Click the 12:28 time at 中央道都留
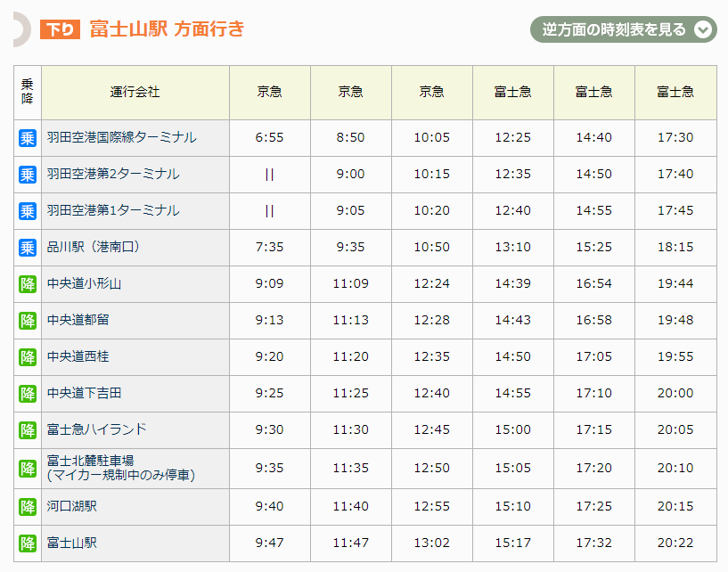The height and width of the screenshot is (572, 728). point(432,320)
